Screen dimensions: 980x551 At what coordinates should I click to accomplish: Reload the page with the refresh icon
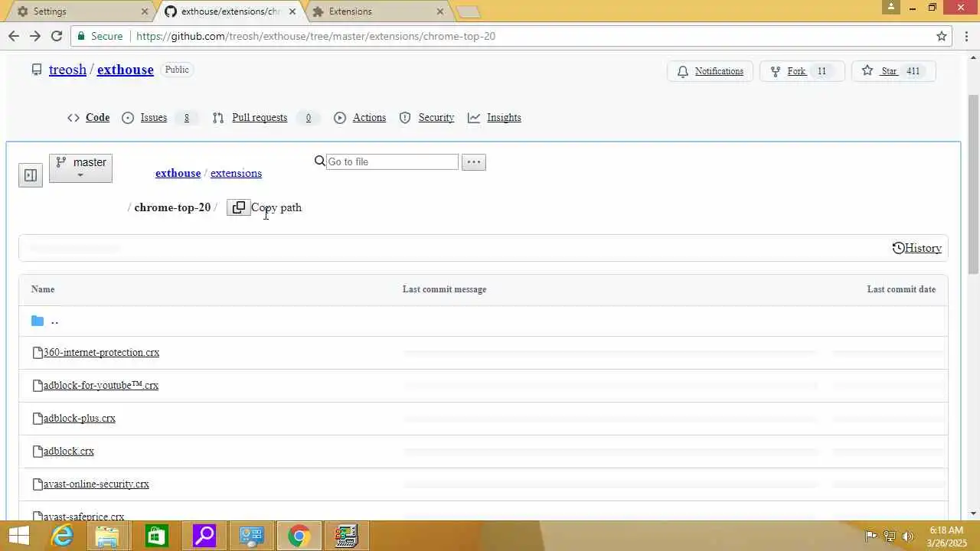[57, 36]
